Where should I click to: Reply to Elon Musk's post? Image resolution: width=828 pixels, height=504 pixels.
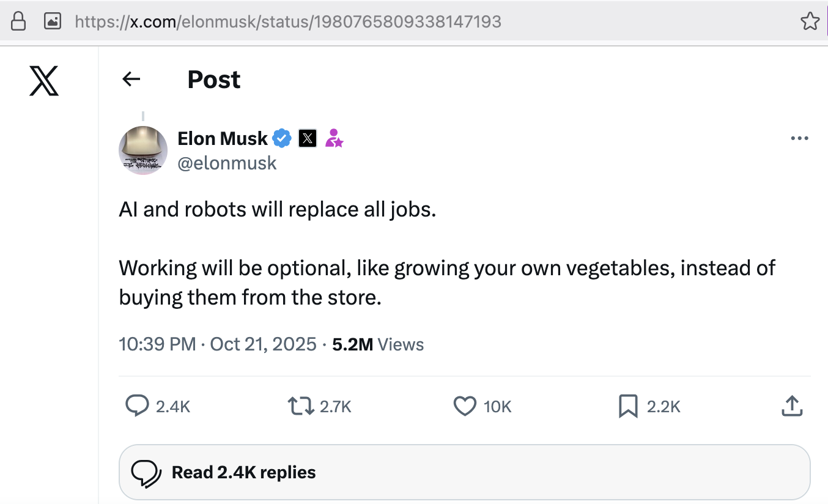click(x=137, y=406)
